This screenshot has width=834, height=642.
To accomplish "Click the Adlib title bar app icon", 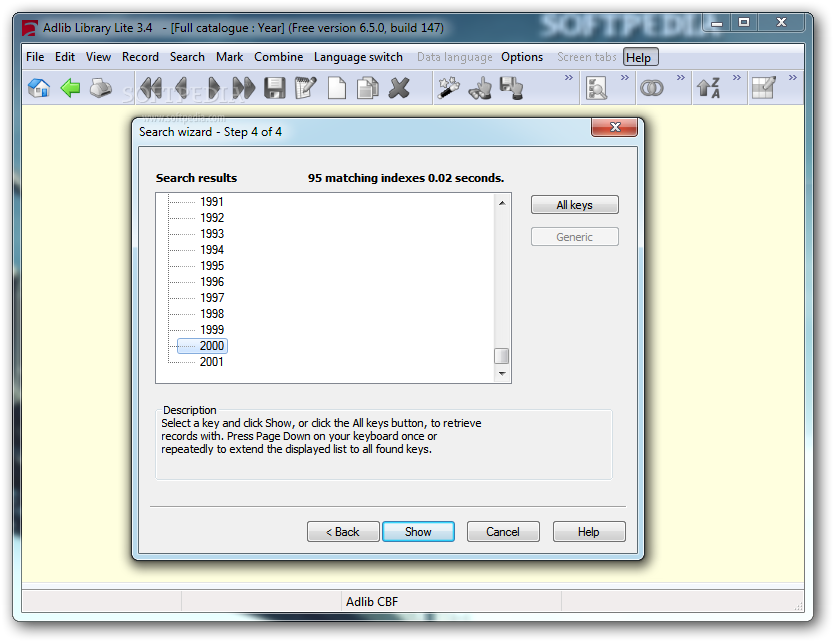I will coord(30,28).
